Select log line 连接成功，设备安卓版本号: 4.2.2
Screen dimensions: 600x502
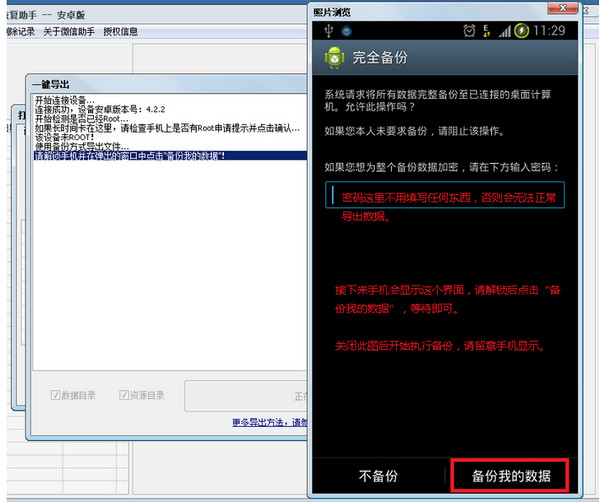(100, 109)
